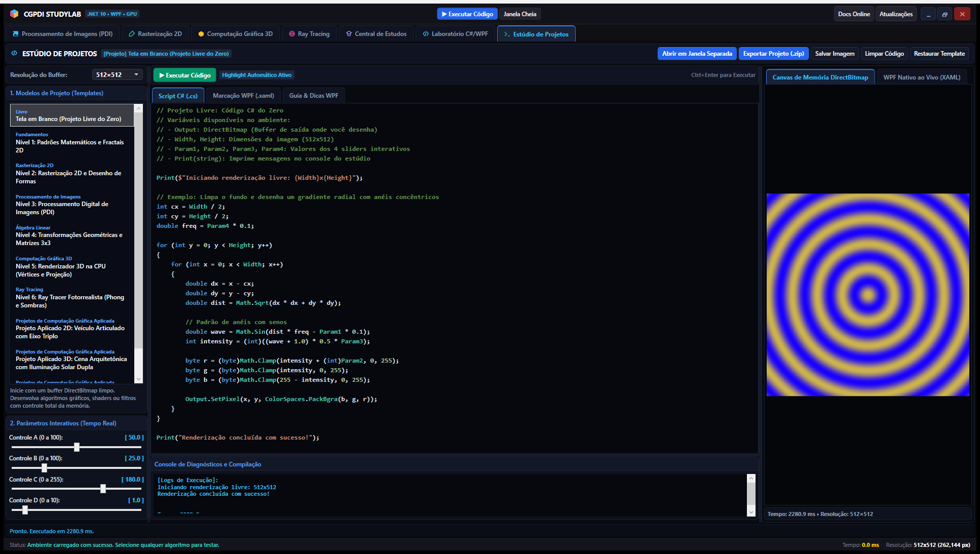Go to the Ray Tracing tab
Screen dimensions: 980x554
point(309,34)
